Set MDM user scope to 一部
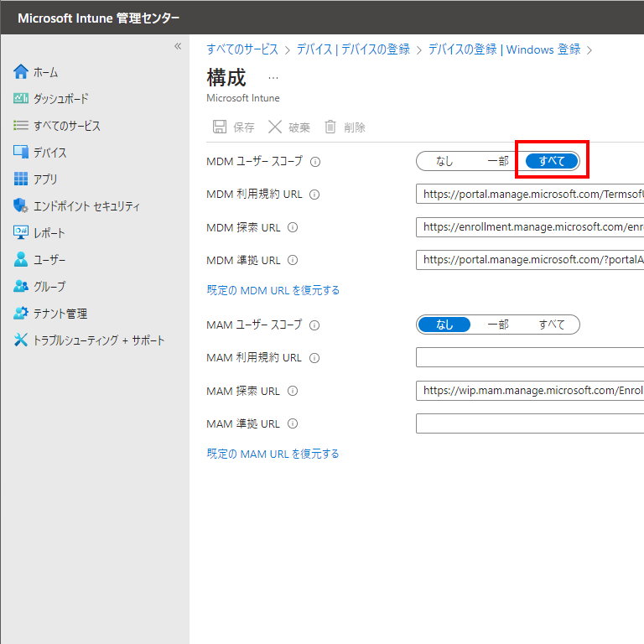The height and width of the screenshot is (644, 644). pyautogui.click(x=498, y=161)
